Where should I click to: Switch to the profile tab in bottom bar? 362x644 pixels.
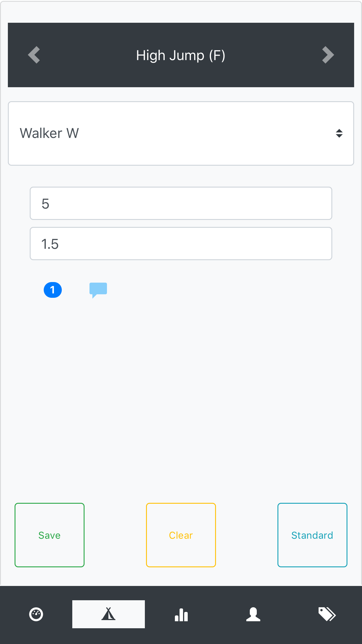(253, 614)
